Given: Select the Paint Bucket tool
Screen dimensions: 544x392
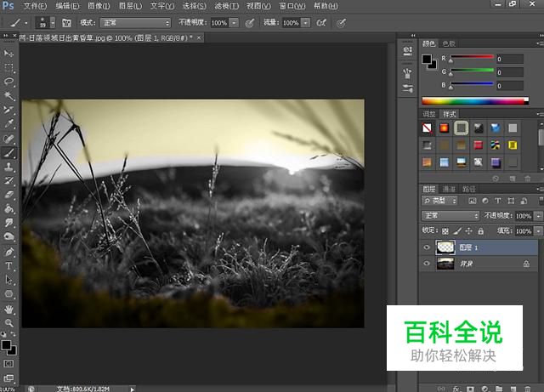Looking at the screenshot, I should tap(8, 208).
